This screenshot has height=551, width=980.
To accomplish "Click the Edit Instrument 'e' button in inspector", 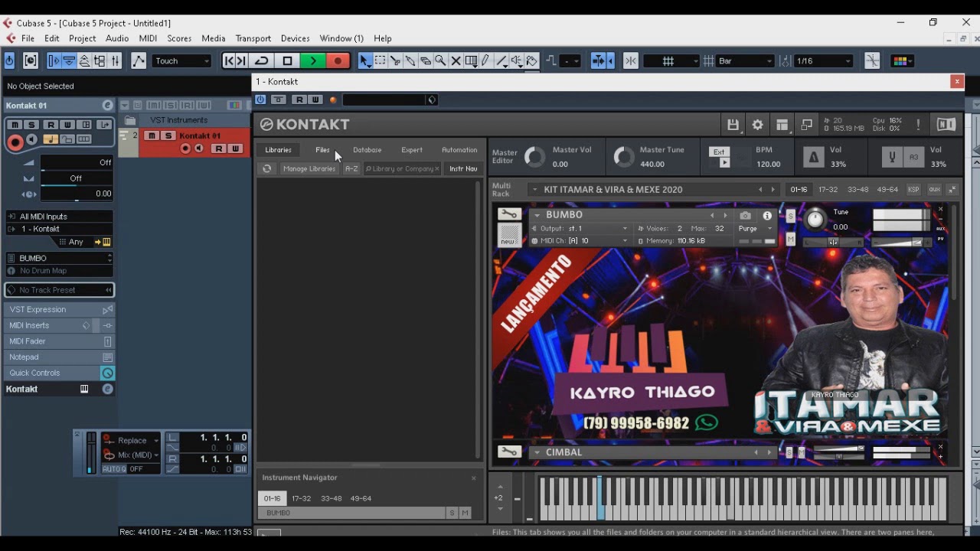I will pos(107,106).
